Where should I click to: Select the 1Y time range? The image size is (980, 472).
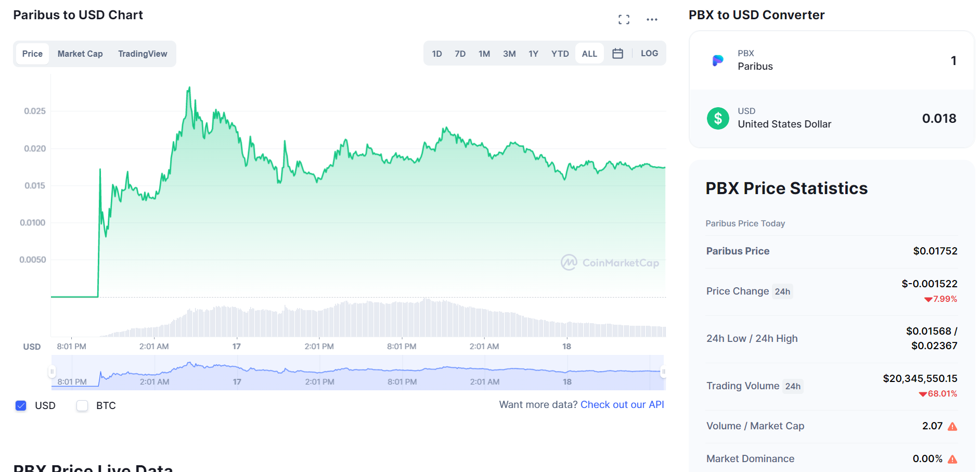533,54
